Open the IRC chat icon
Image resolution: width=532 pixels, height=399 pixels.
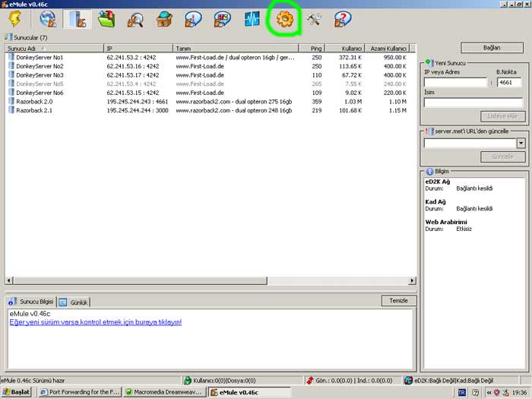tap(222, 19)
